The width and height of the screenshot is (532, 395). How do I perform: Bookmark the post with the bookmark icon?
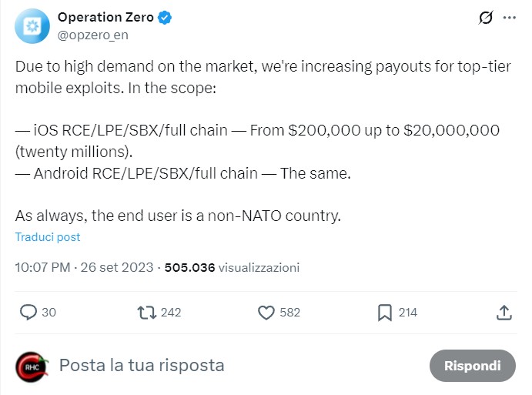385,312
